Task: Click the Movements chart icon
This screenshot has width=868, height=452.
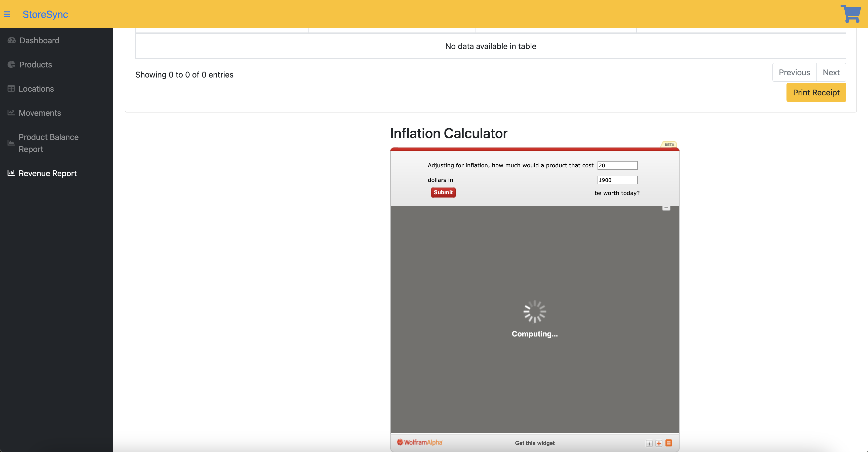Action: coord(11,112)
